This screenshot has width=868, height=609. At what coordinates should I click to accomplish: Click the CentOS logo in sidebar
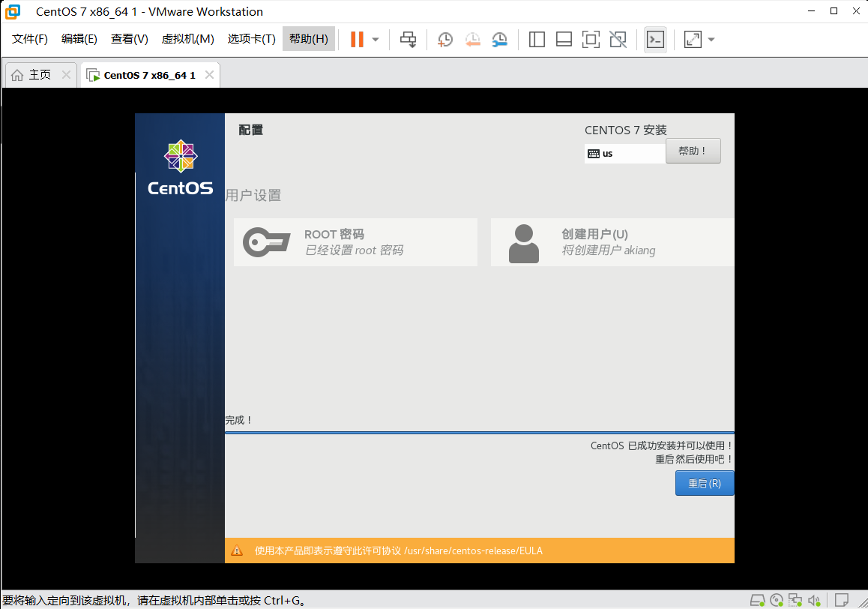point(181,167)
